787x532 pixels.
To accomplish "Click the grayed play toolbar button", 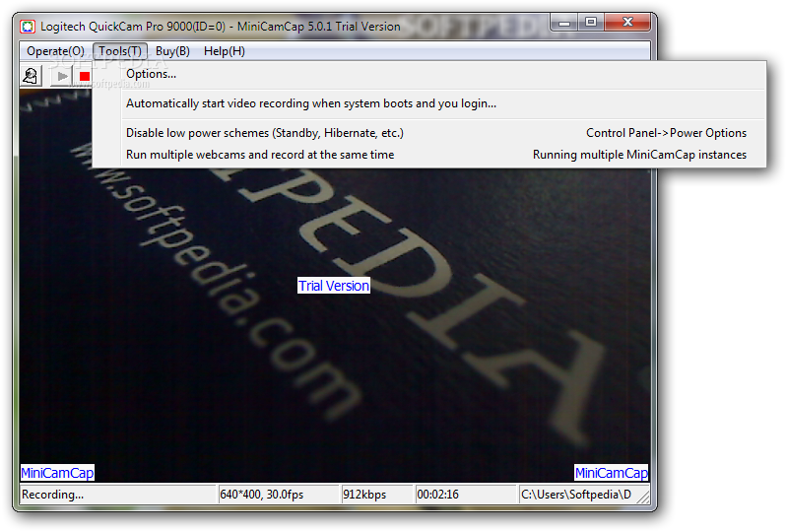I will 62,76.
